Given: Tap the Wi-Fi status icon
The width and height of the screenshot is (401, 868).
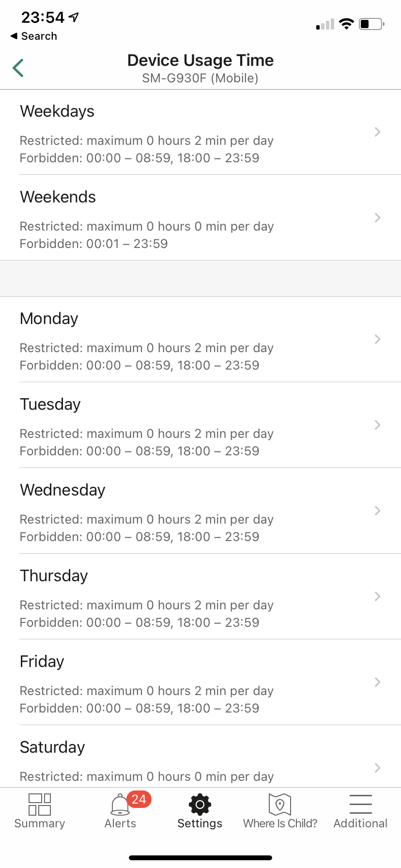Looking at the screenshot, I should 346,24.
